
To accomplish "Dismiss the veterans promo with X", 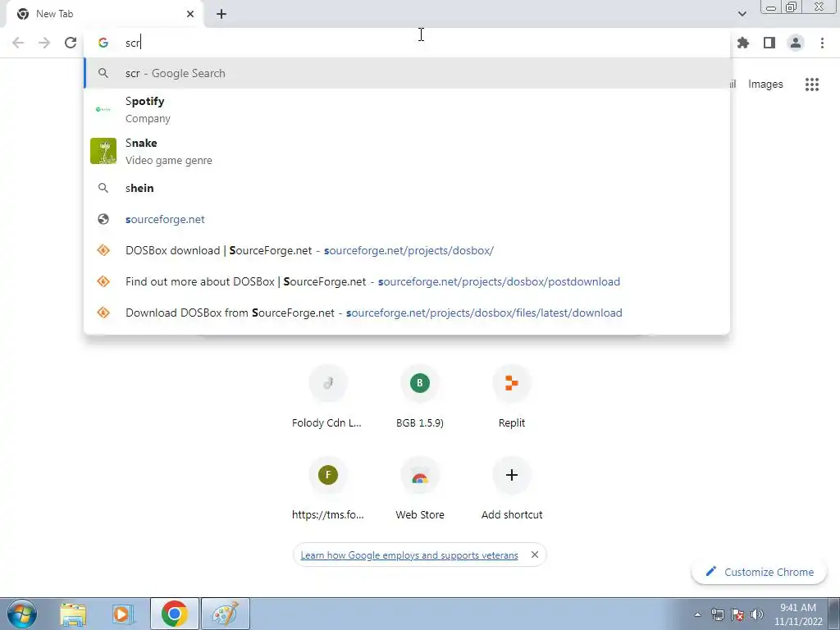I will coord(535,555).
